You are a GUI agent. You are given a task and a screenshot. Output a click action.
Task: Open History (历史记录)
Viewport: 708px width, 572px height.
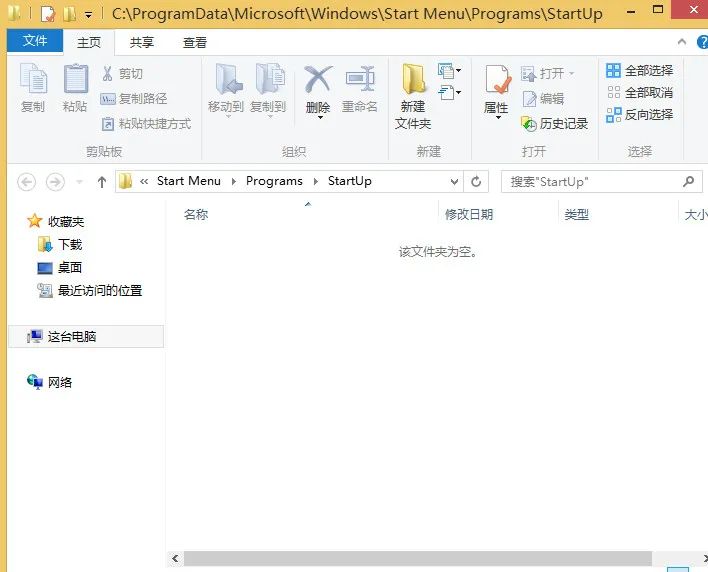[x=555, y=123]
